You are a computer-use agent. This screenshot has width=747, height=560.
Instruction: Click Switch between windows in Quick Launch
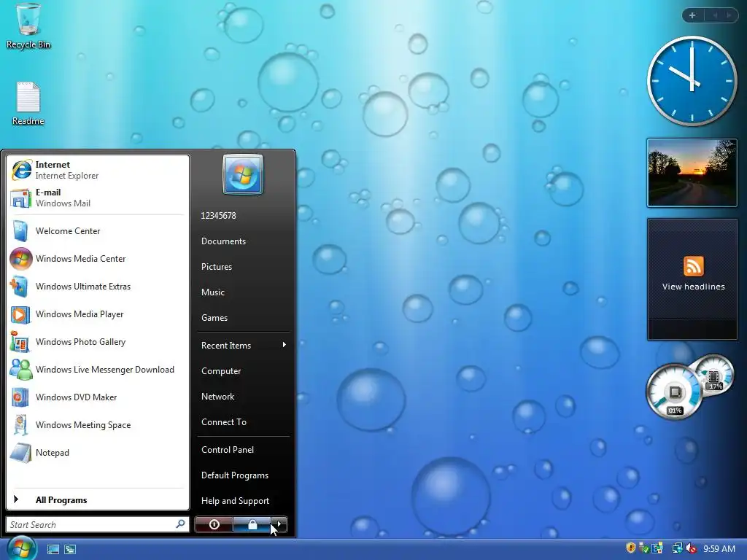pyautogui.click(x=70, y=549)
